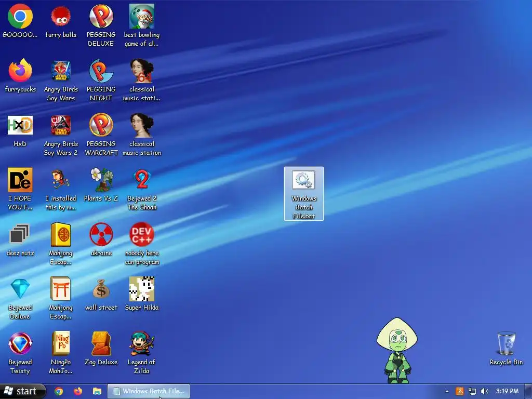This screenshot has height=399, width=532.
Task: Click the PEGGING NIGHT desktop icon
Action: click(x=101, y=80)
